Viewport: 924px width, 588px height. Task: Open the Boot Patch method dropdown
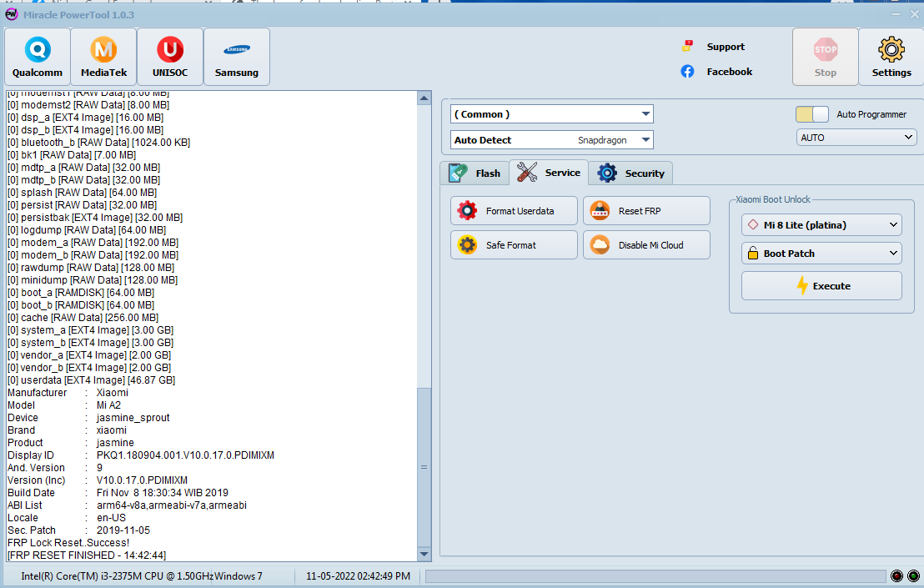click(x=821, y=254)
